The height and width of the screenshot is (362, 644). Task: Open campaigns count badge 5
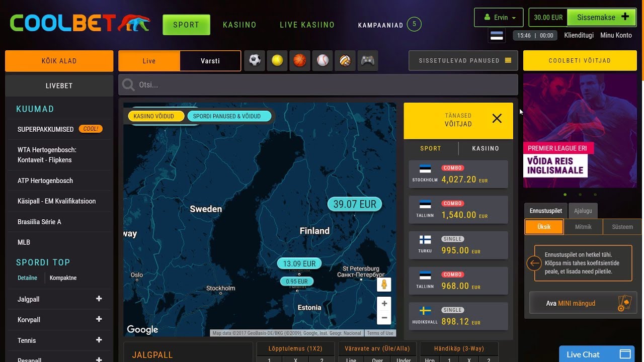click(414, 24)
